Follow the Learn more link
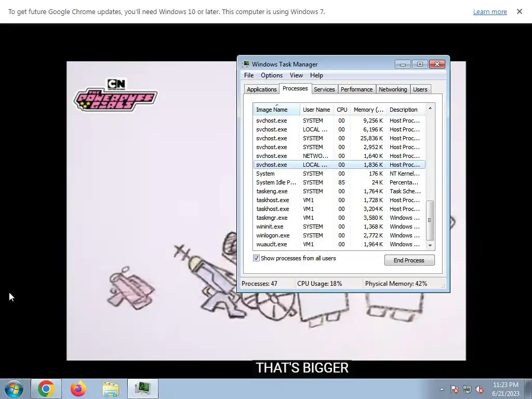The width and height of the screenshot is (532, 399). (490, 11)
